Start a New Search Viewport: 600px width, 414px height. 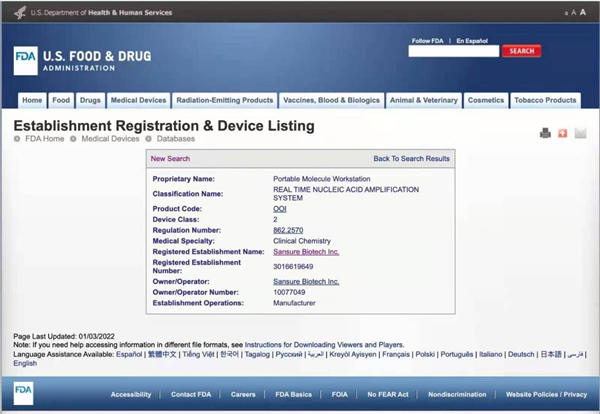pos(170,159)
